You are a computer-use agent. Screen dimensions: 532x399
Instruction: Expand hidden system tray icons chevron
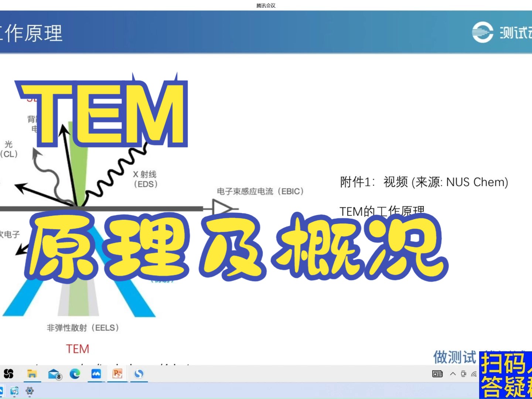point(453,374)
